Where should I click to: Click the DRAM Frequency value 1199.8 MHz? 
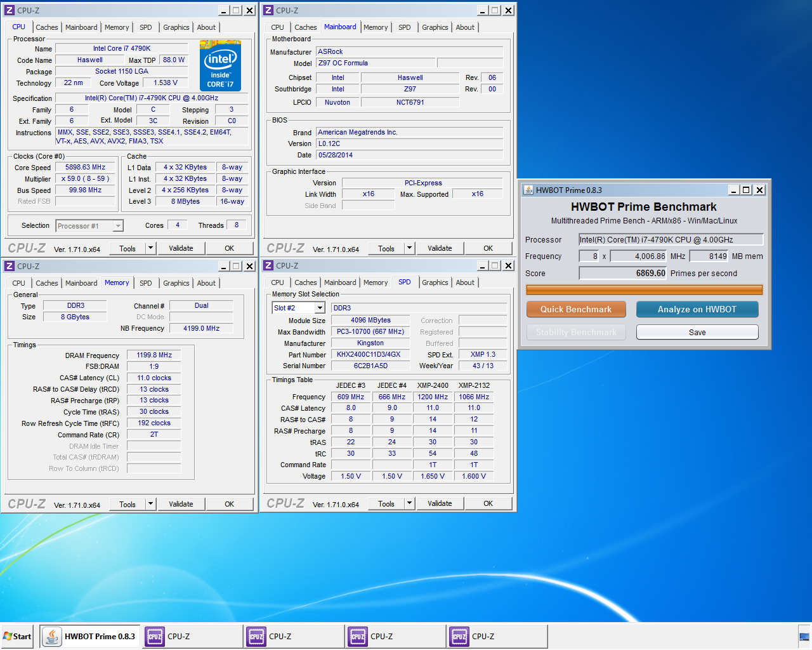154,355
